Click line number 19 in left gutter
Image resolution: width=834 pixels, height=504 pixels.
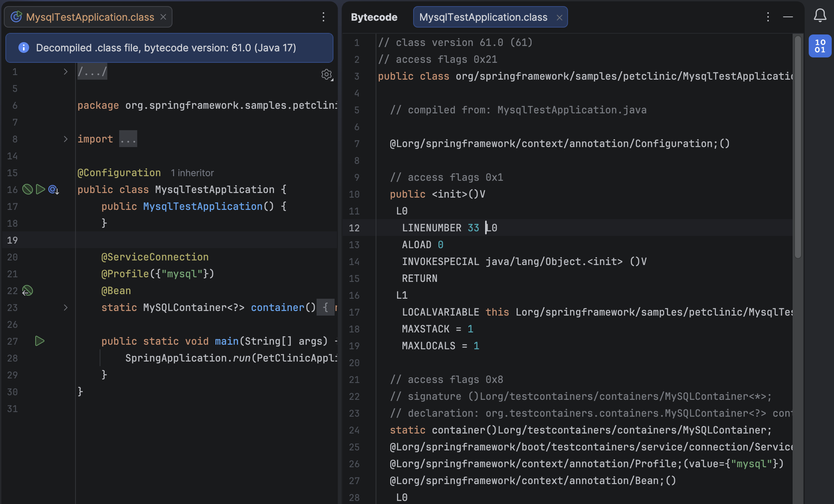pyautogui.click(x=12, y=240)
